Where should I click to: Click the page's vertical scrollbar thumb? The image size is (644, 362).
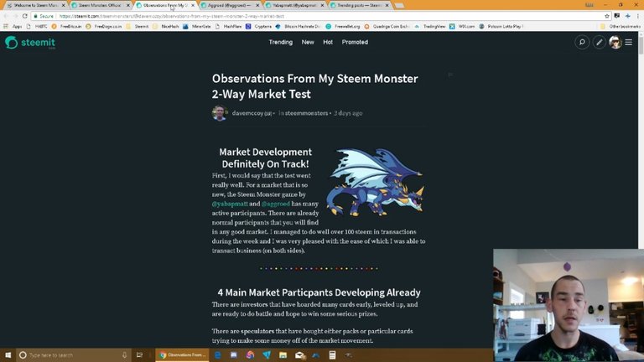pos(641,45)
